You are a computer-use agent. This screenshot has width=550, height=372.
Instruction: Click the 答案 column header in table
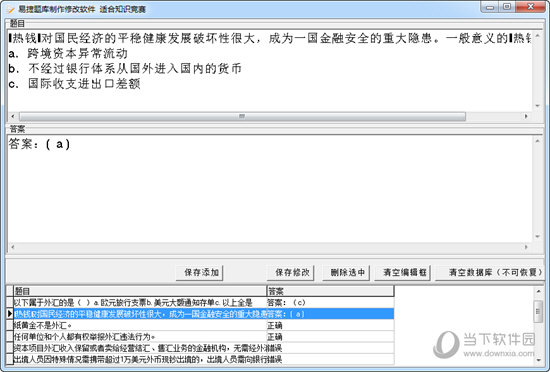[330, 291]
